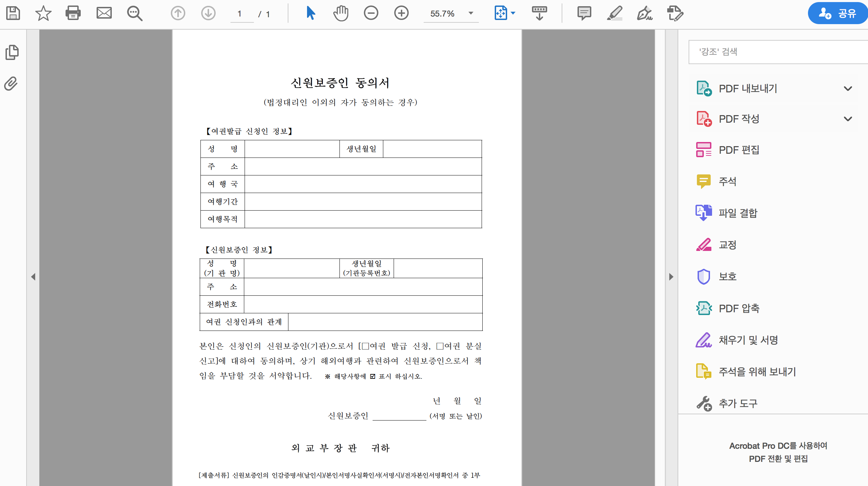Check the 여권 분실 신고 checkbox
868x486 pixels.
[440, 346]
